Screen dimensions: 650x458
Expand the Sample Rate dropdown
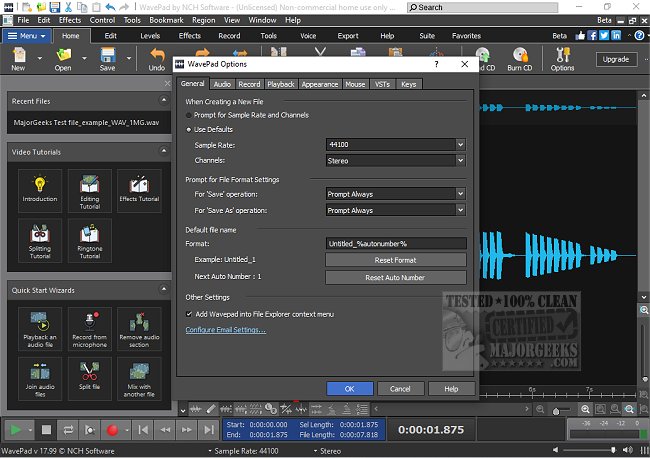(460, 145)
